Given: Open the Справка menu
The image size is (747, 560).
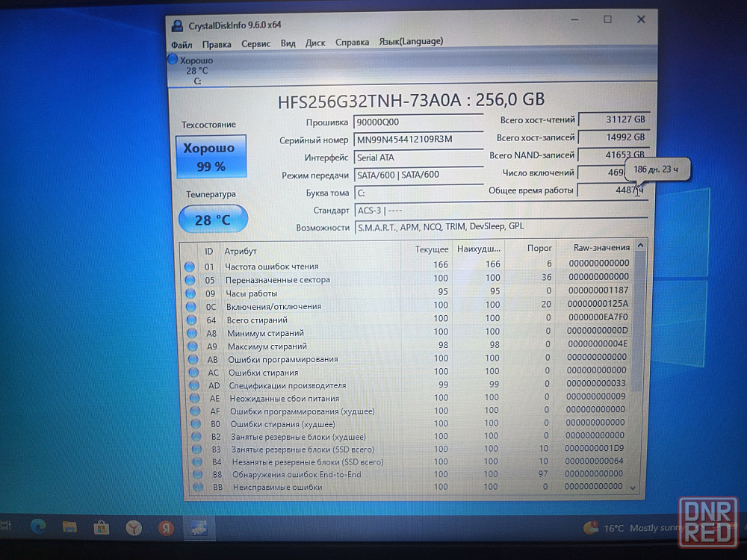Looking at the screenshot, I should 352,43.
